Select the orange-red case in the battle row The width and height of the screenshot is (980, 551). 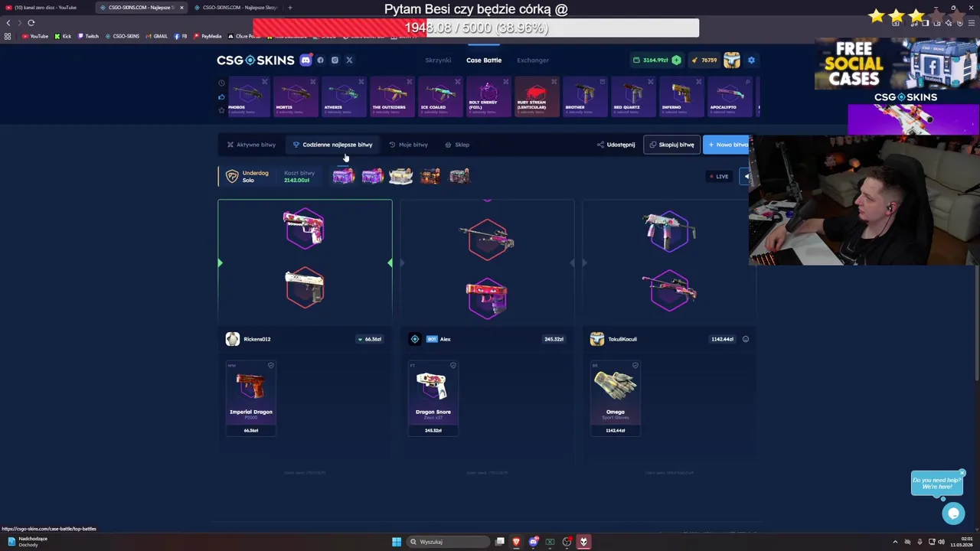430,177
